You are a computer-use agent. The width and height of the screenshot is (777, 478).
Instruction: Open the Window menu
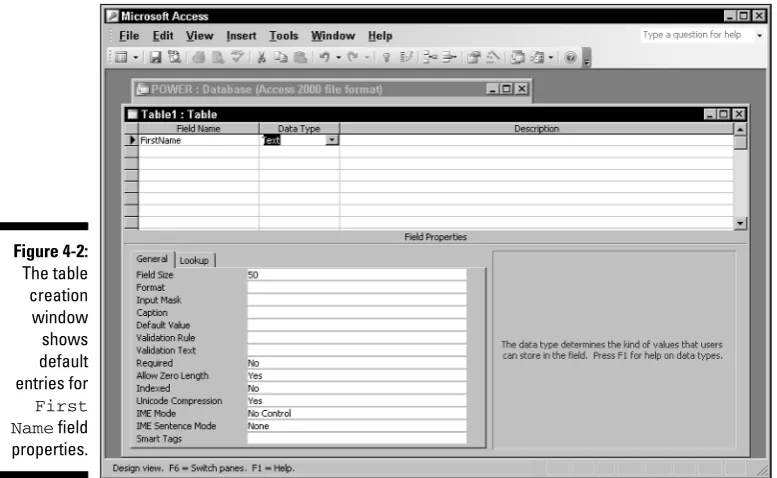click(x=333, y=36)
